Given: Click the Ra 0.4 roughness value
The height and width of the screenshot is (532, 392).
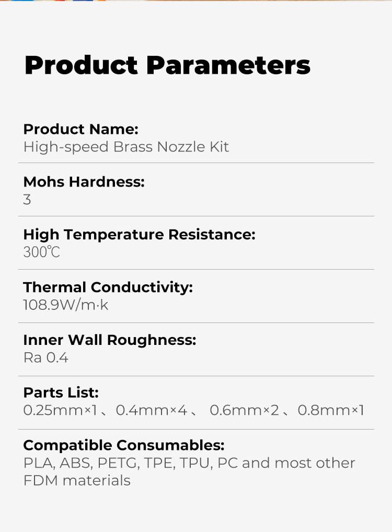Looking at the screenshot, I should click(46, 357).
